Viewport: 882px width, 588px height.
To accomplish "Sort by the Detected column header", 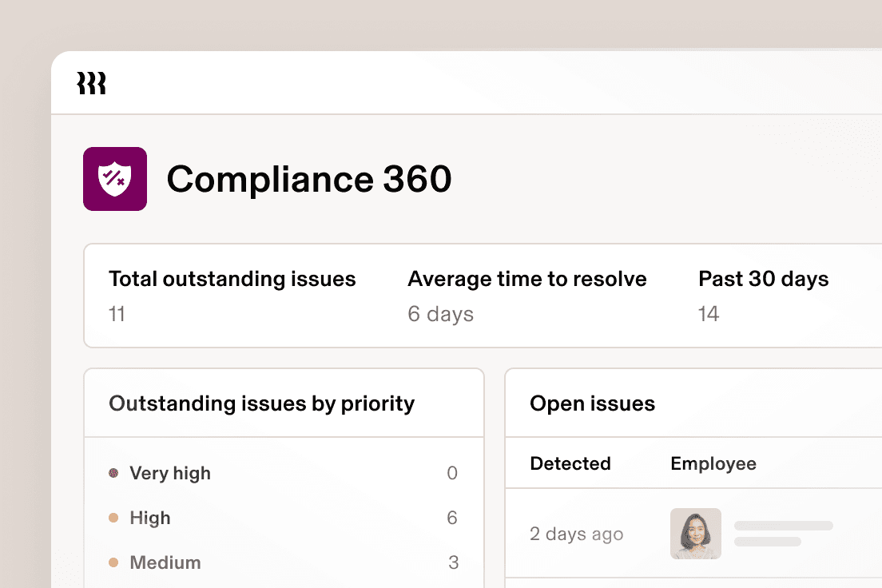I will pyautogui.click(x=570, y=463).
